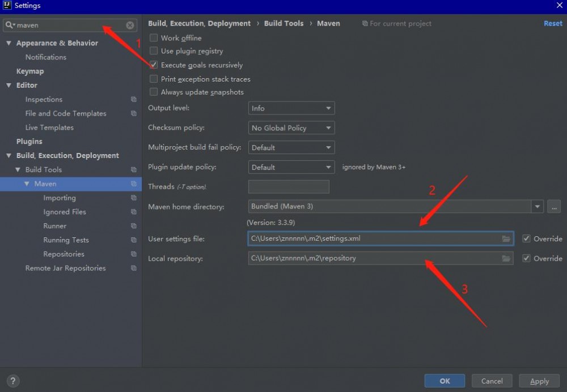
Task: Click project-level icon beside Inspections
Action: point(133,99)
